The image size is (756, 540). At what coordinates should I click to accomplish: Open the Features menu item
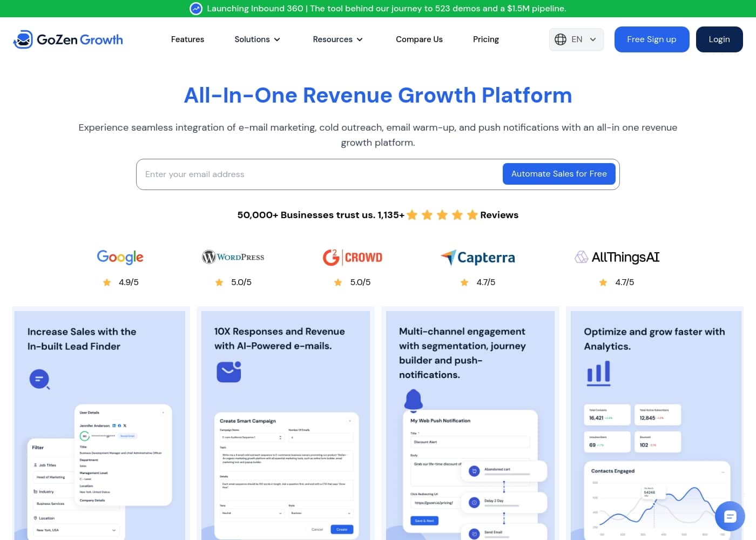coord(187,39)
